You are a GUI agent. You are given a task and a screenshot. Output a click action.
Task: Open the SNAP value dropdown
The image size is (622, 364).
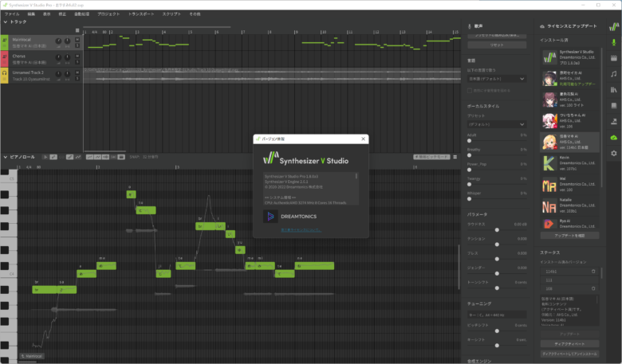click(x=151, y=157)
